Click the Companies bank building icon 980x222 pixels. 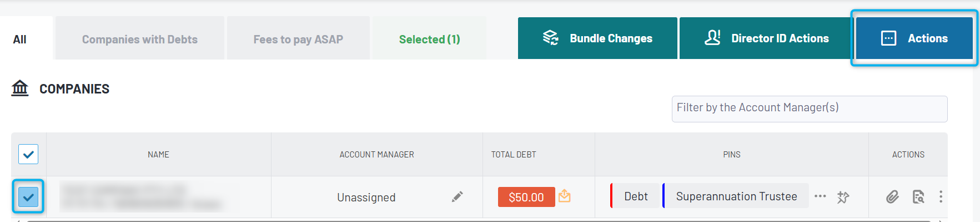[20, 88]
